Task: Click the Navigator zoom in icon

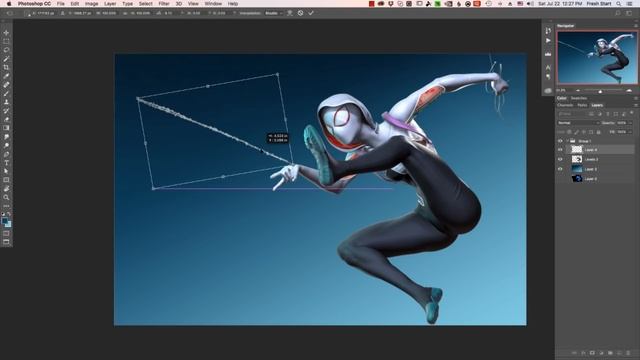Action: pyautogui.click(x=629, y=91)
